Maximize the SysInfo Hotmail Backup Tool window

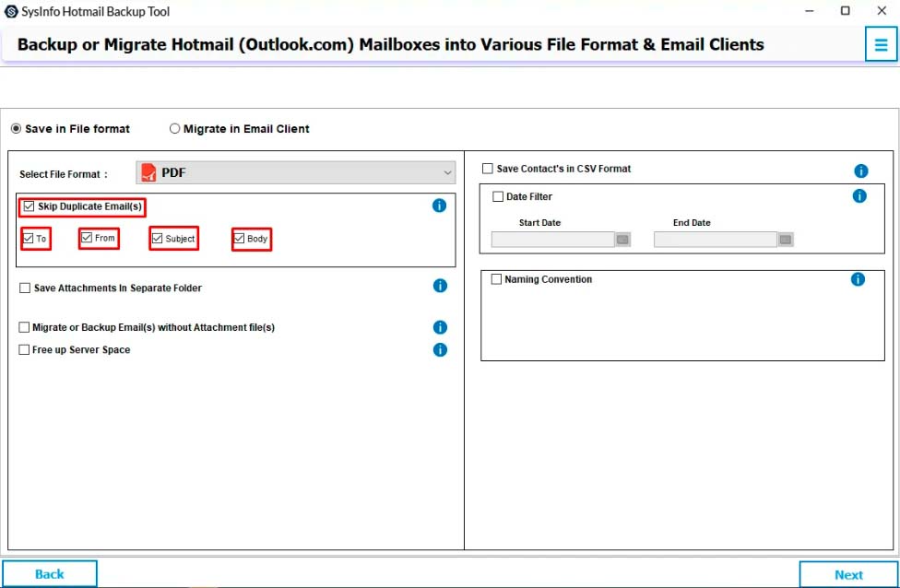(845, 11)
